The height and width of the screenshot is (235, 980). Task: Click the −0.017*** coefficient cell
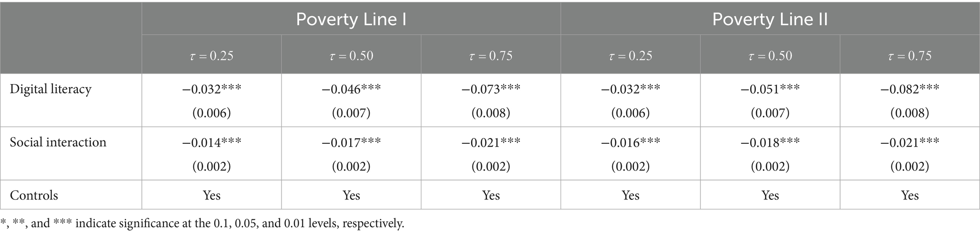click(351, 142)
